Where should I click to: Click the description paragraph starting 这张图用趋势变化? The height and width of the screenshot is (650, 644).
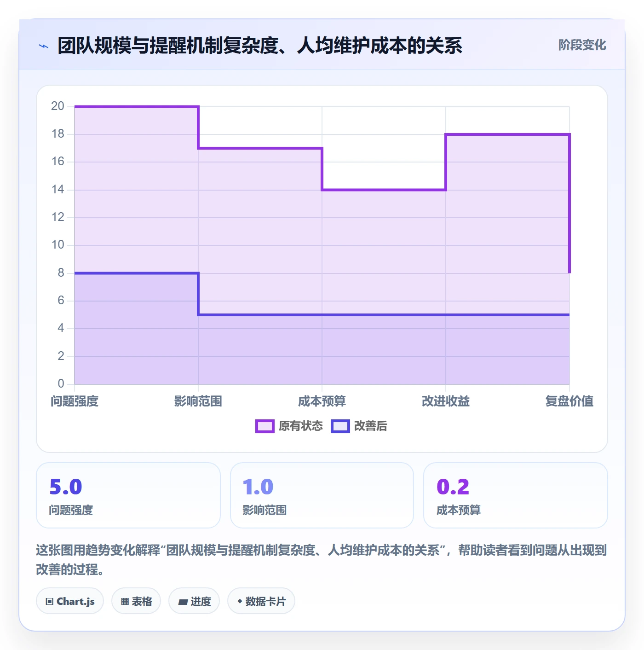(x=322, y=560)
